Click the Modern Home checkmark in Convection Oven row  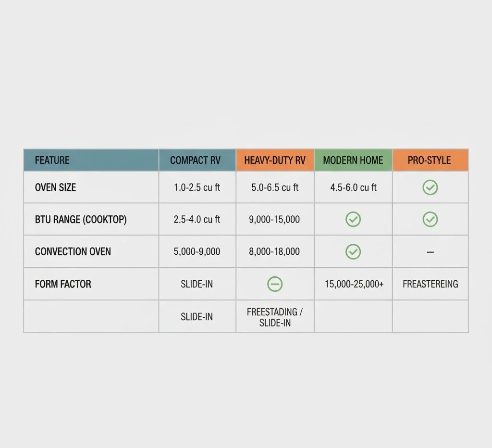click(x=353, y=251)
